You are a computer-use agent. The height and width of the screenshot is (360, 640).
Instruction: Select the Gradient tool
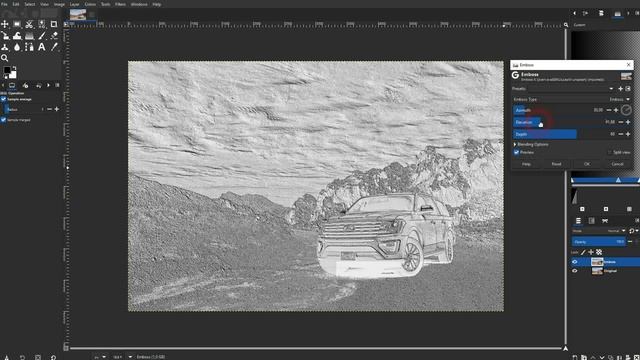29,36
